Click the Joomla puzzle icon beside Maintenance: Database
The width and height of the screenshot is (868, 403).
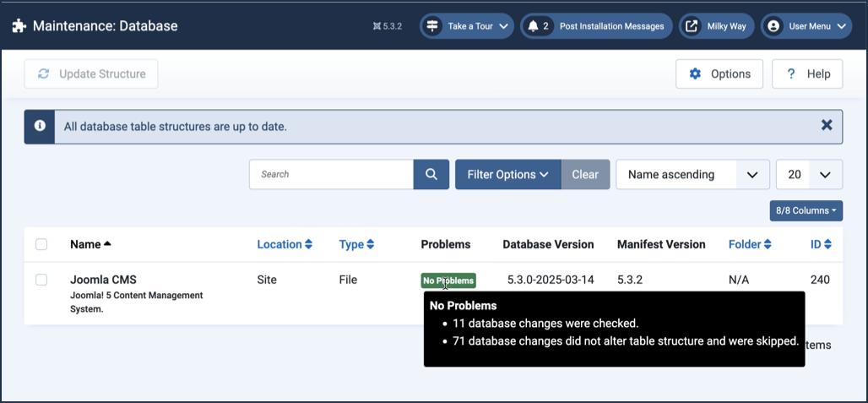click(x=19, y=26)
